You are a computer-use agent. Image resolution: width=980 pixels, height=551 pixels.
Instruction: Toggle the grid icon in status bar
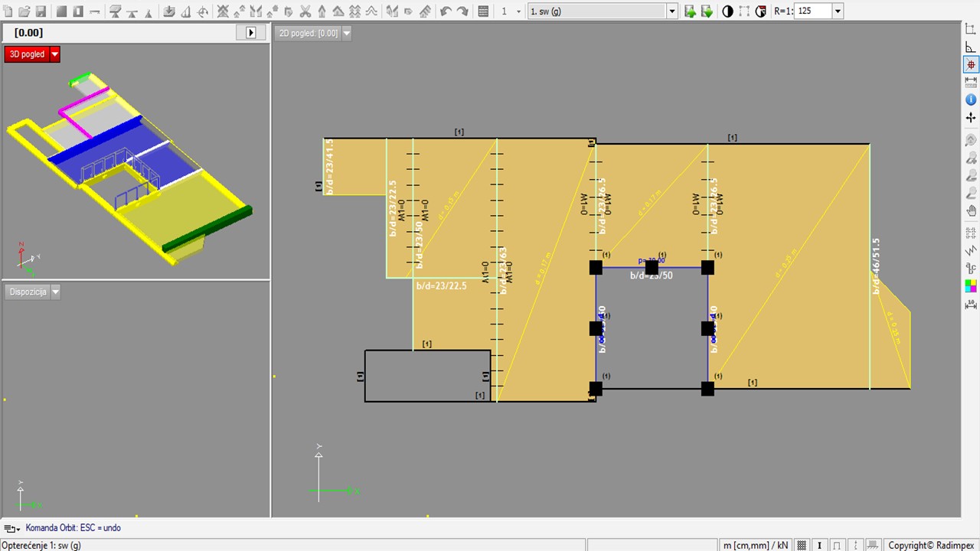tap(802, 545)
